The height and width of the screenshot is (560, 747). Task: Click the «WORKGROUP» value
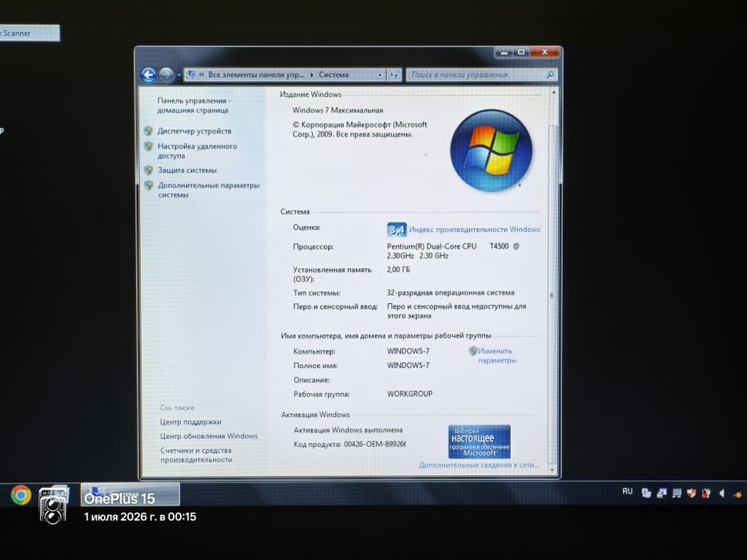click(x=410, y=394)
